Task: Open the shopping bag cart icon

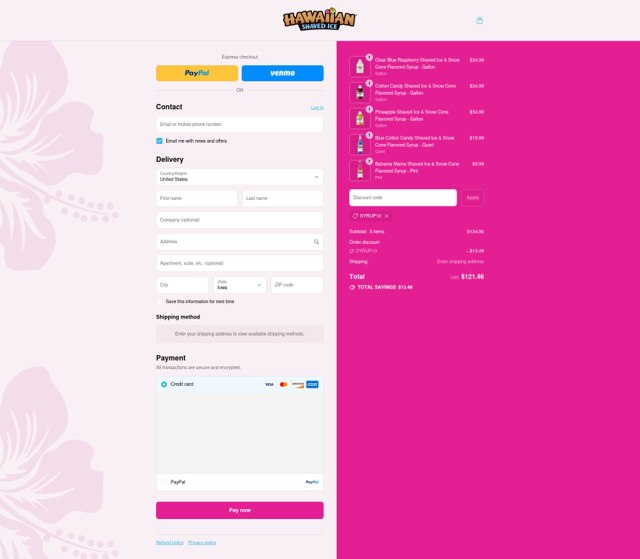Action: (480, 20)
